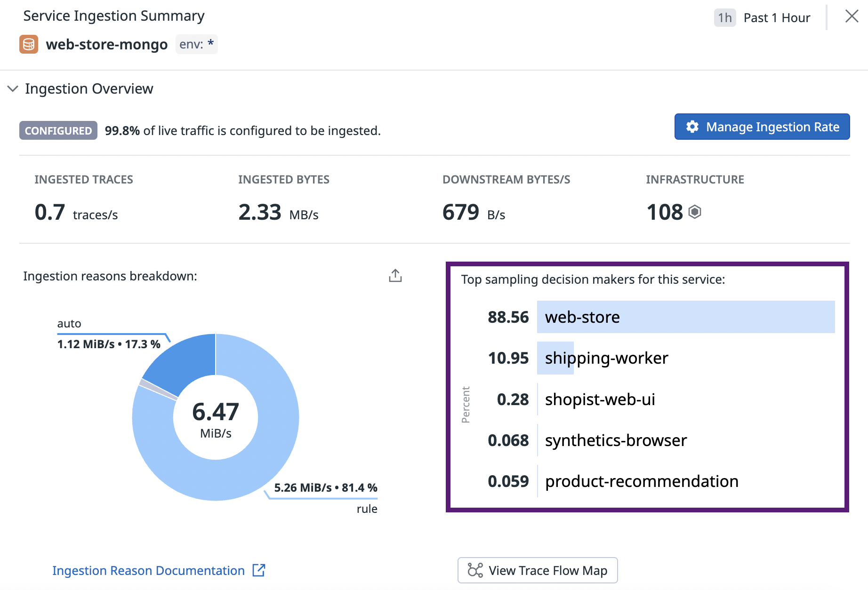Image resolution: width=868 pixels, height=590 pixels.
Task: Open the View Trace Flow Map button
Action: pyautogui.click(x=537, y=570)
